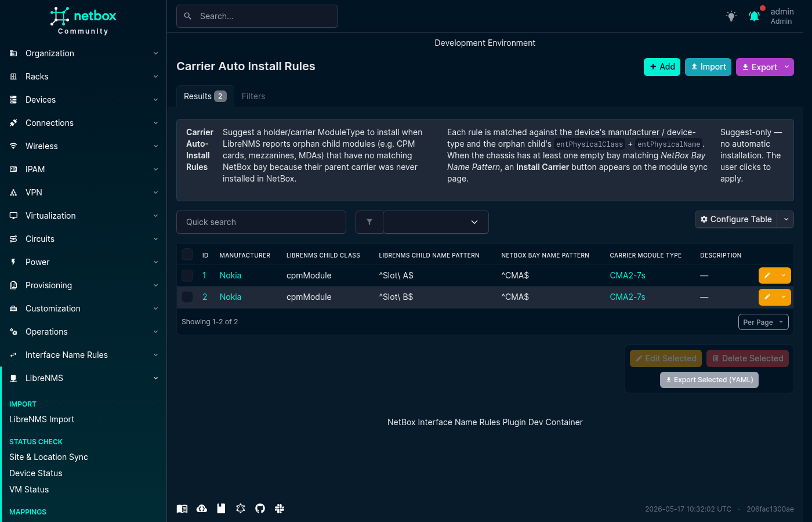Click the Interface Name Rules swap icon
The height and width of the screenshot is (522, 812).
pos(13,355)
